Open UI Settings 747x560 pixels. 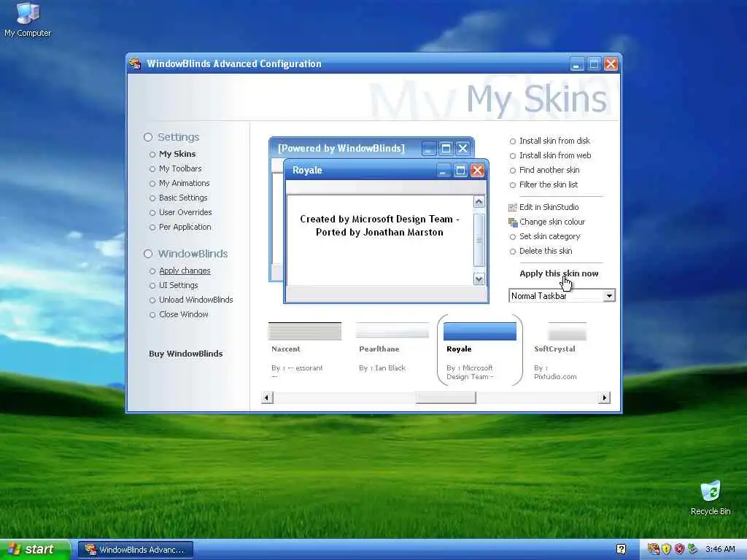178,285
